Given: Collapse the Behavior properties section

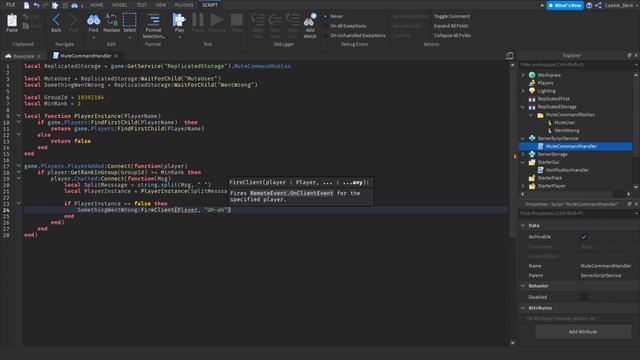Looking at the screenshot, I should (x=523, y=286).
